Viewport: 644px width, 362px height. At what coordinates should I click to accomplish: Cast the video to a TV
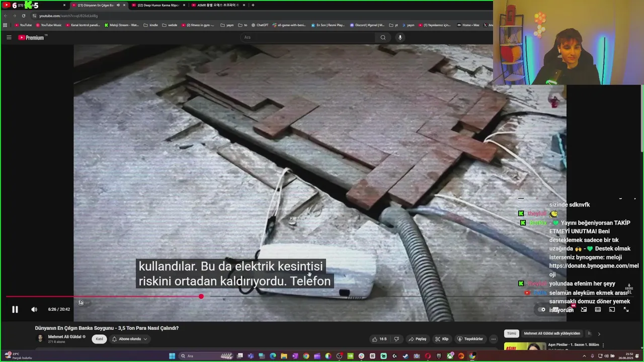click(612, 309)
